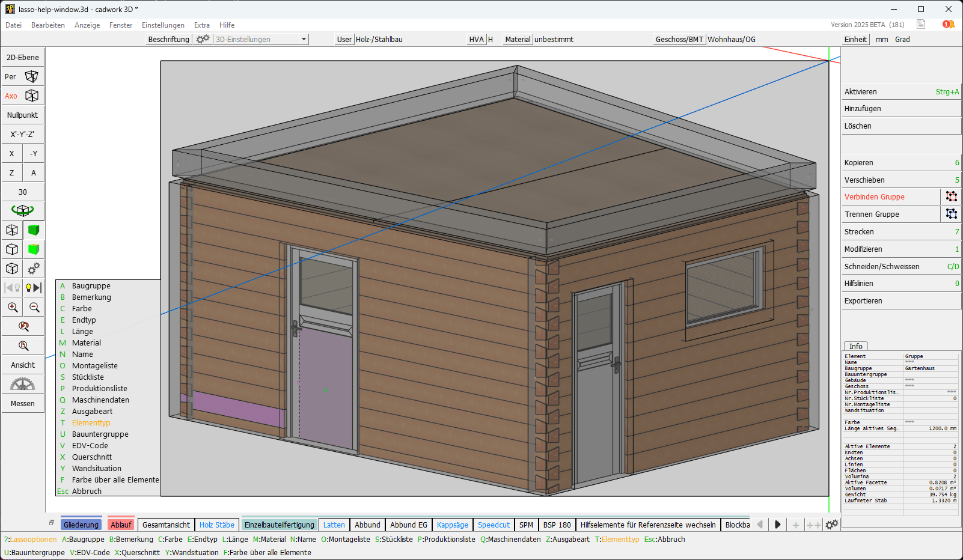Viewport: 963px width, 560px height.
Task: Select Material in lasso options menu
Action: pyautogui.click(x=87, y=343)
